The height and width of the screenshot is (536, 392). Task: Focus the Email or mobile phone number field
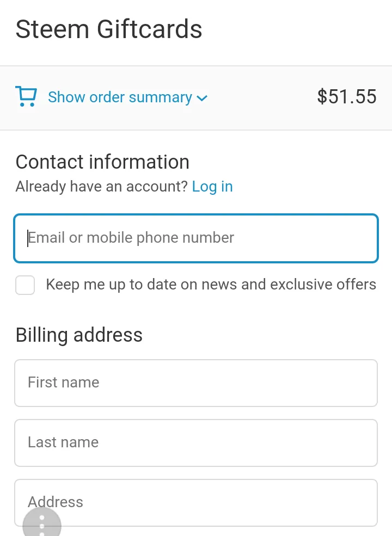(196, 238)
